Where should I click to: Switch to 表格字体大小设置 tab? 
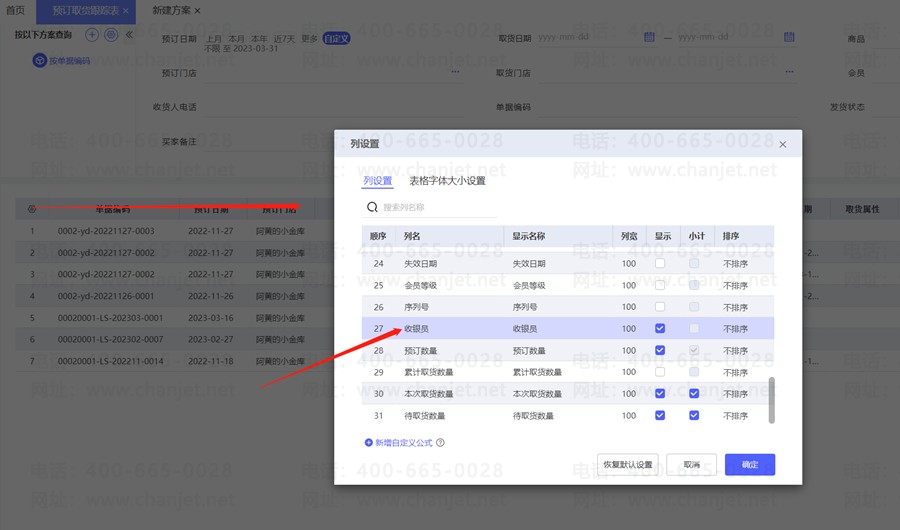click(x=447, y=181)
